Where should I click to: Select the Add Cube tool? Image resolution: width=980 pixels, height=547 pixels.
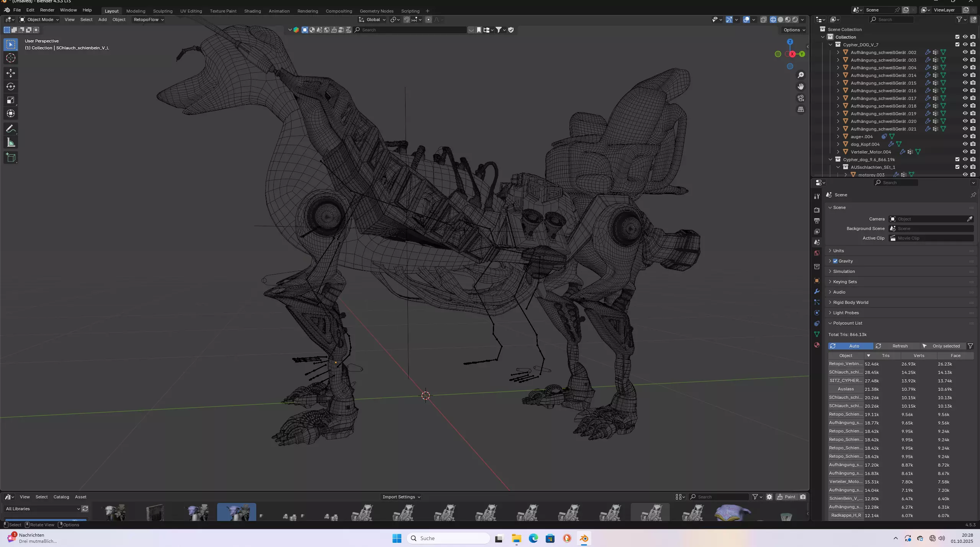(11, 157)
